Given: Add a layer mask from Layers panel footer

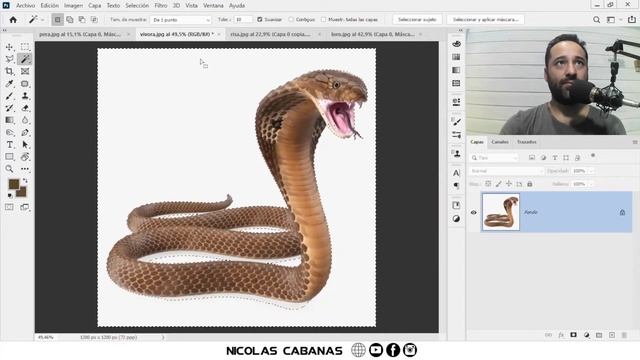Looking at the screenshot, I should coord(573,335).
